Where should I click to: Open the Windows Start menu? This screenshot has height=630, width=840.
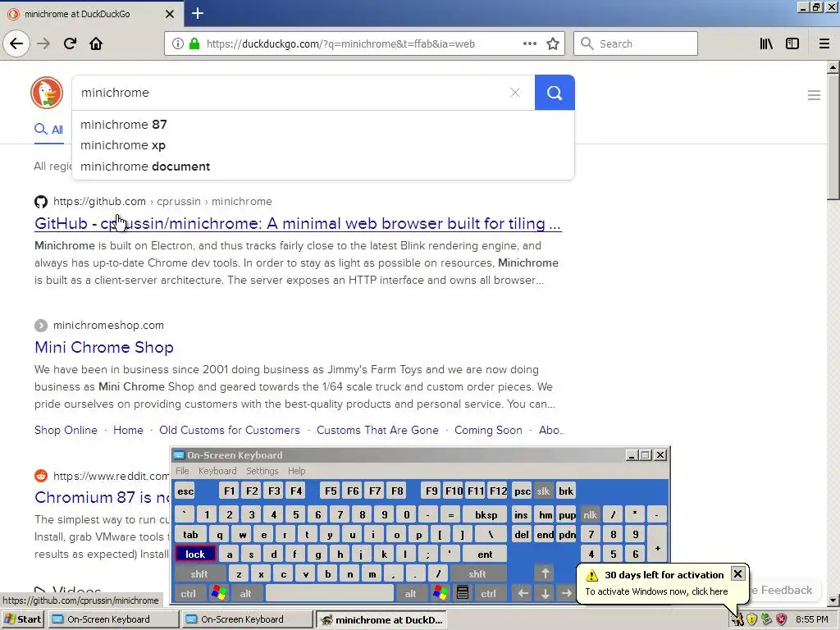tap(22, 619)
